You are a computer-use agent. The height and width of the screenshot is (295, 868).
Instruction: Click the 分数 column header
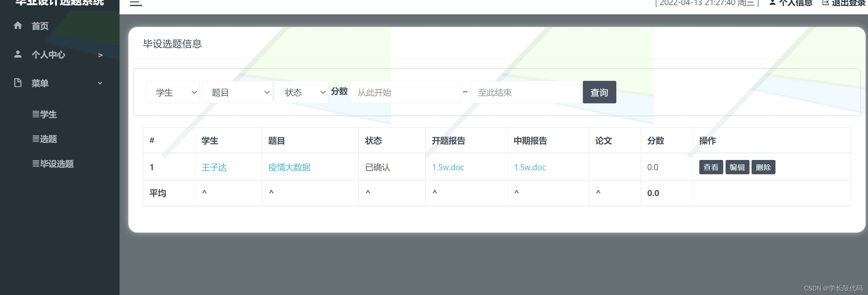coord(656,141)
